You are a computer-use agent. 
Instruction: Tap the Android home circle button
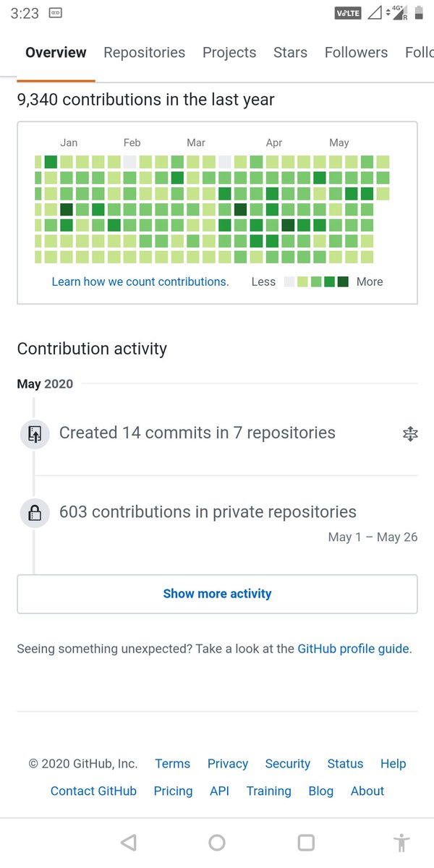[217, 842]
